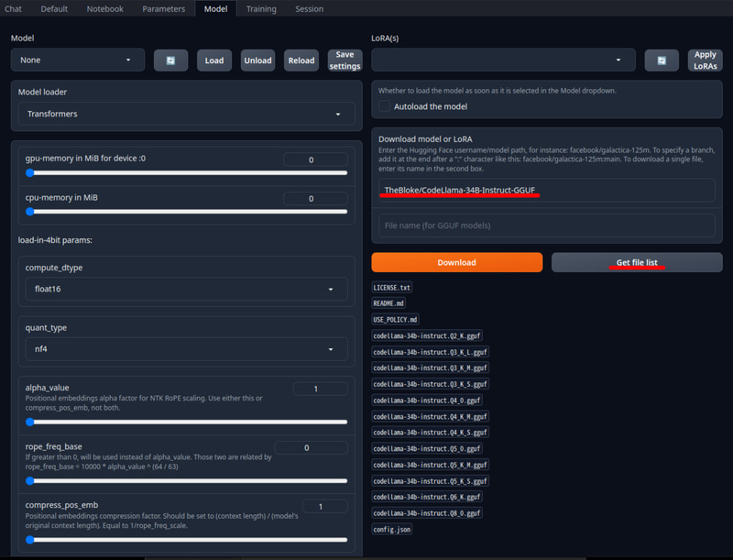The image size is (733, 560).
Task: Open the Session tab
Action: click(x=309, y=9)
